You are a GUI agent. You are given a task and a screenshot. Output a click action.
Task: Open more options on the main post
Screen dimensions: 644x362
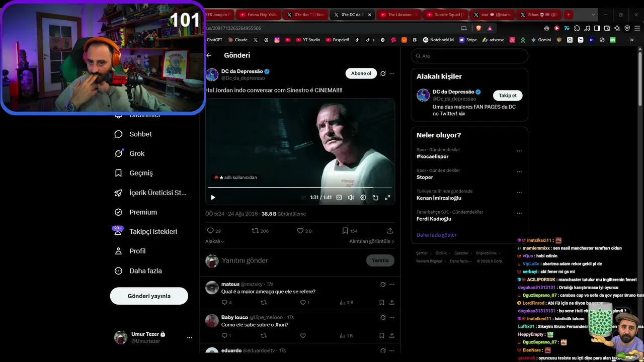coord(392,73)
